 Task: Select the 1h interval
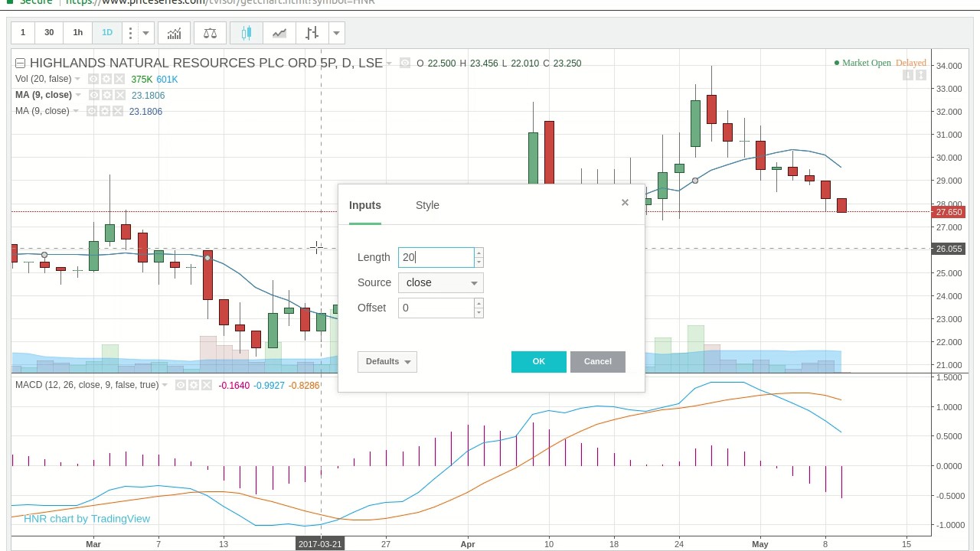[78, 33]
